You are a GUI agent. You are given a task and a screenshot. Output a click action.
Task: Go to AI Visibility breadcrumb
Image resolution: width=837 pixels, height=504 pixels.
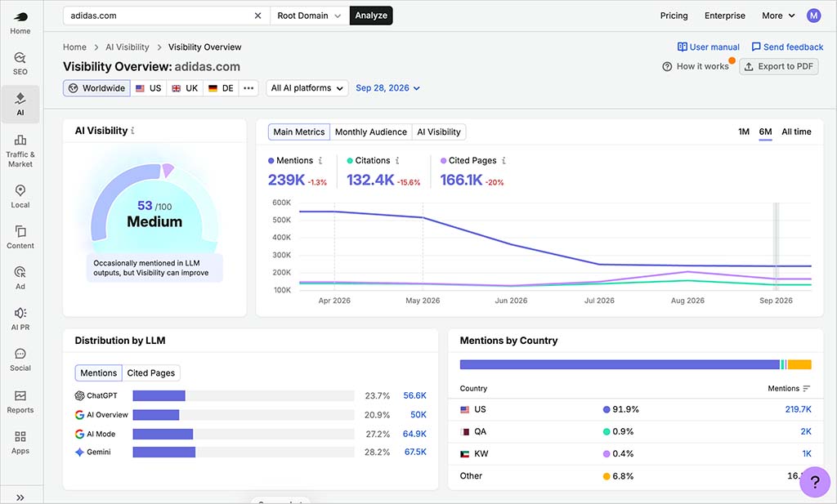pos(127,47)
